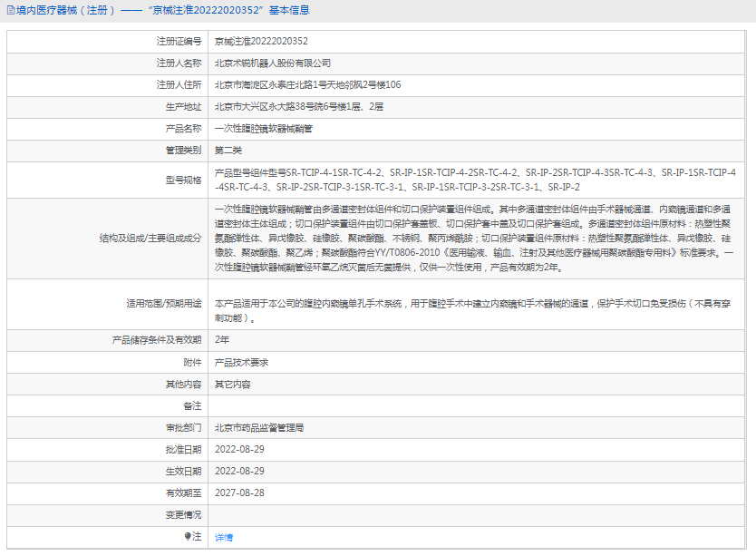This screenshot has width=756, height=556.
Task: Click the bulb icon next to 注
Action: pos(188,536)
